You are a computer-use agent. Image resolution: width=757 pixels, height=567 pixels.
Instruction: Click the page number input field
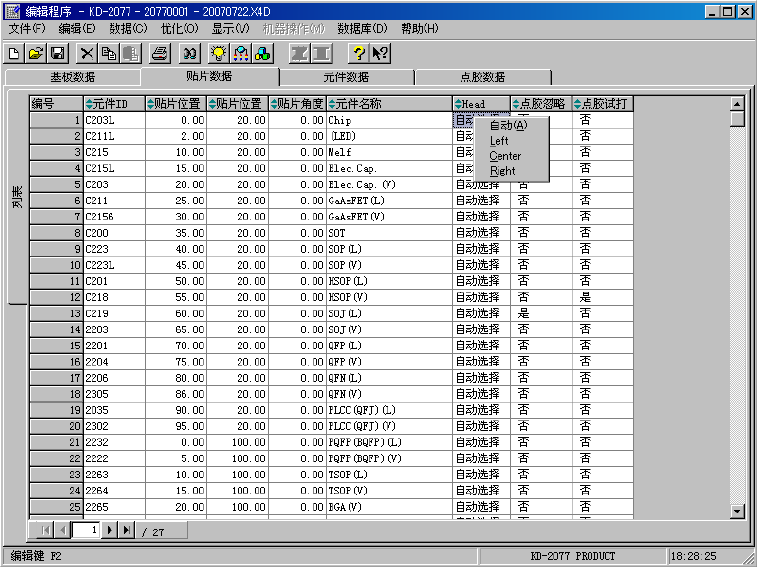tap(87, 530)
